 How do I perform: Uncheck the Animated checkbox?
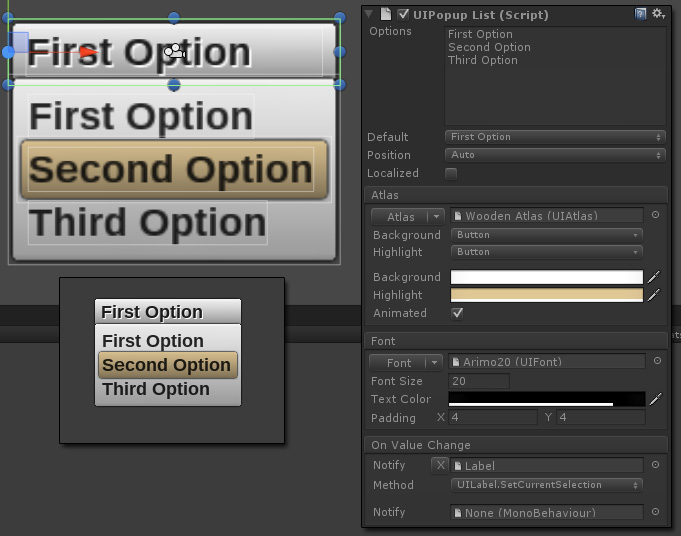click(x=457, y=313)
